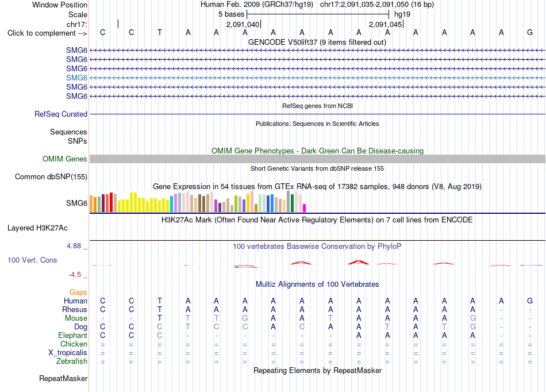Open the GENCODE V50lift37 track title
The width and height of the screenshot is (546, 392).
pos(317,42)
